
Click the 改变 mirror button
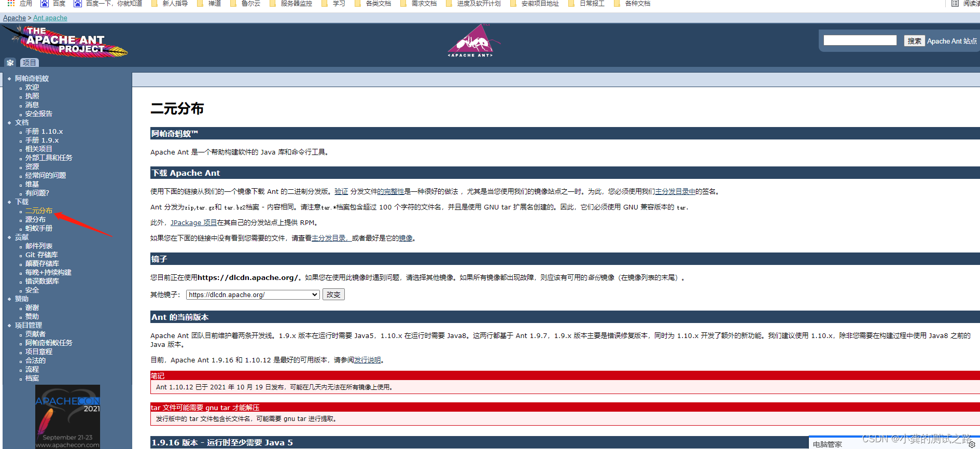pyautogui.click(x=333, y=294)
